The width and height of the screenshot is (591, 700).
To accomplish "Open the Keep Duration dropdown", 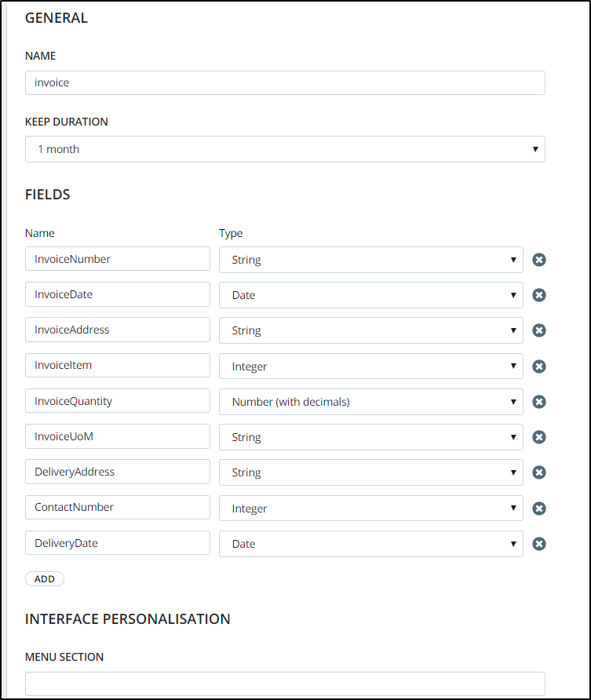I will [285, 149].
